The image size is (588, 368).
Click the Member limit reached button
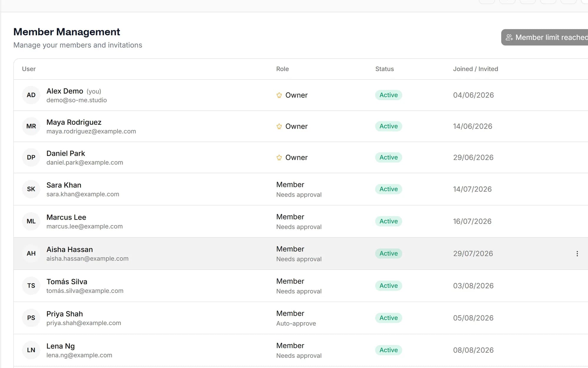point(544,37)
